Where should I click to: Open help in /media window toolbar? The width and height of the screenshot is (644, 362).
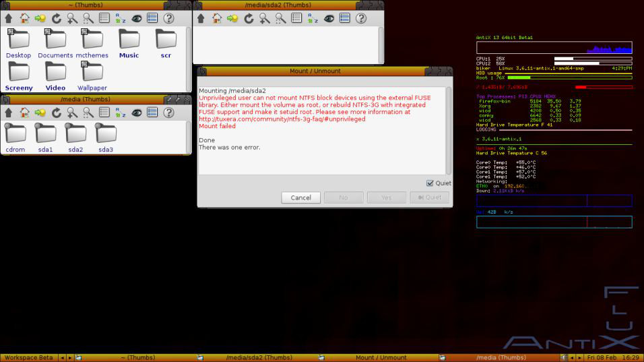click(168, 112)
